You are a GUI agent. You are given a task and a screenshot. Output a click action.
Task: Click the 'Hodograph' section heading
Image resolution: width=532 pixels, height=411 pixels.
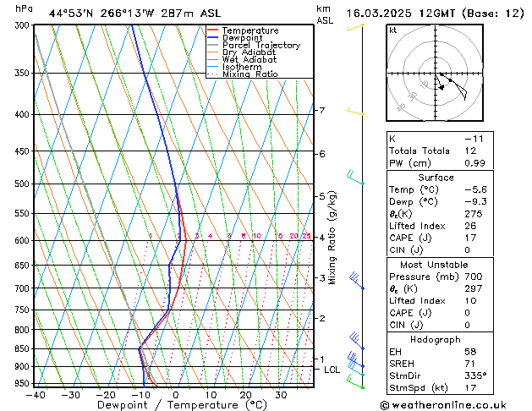pyautogui.click(x=436, y=339)
